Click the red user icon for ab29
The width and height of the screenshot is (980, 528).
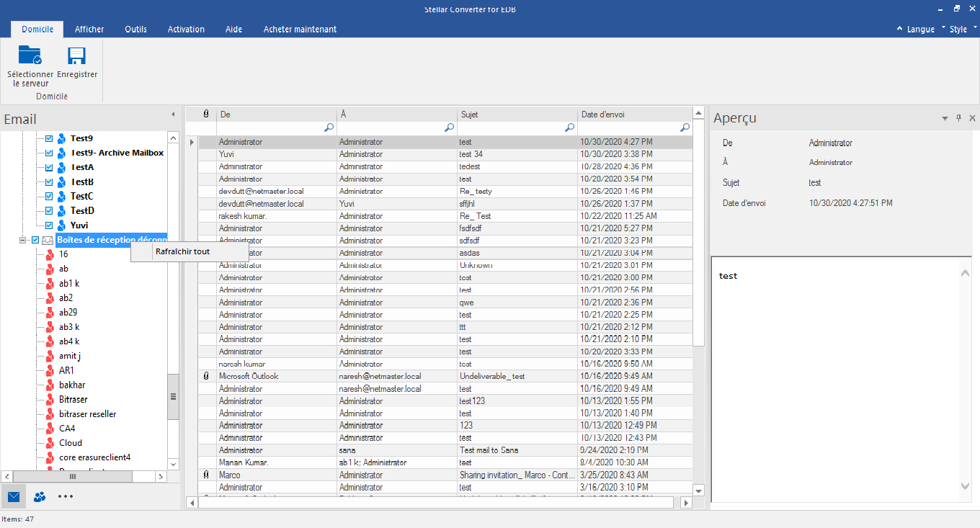coord(50,313)
